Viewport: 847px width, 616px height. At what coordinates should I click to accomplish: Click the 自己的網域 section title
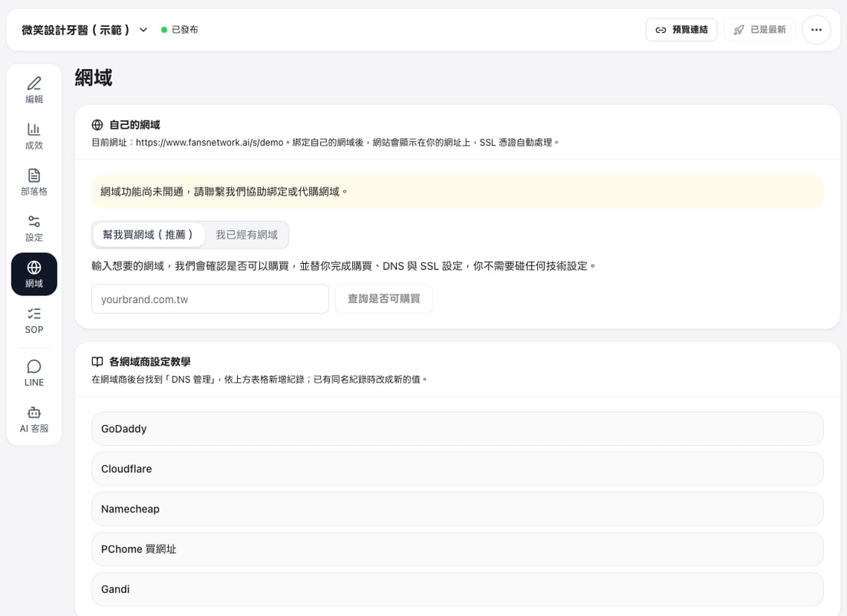pyautogui.click(x=134, y=125)
